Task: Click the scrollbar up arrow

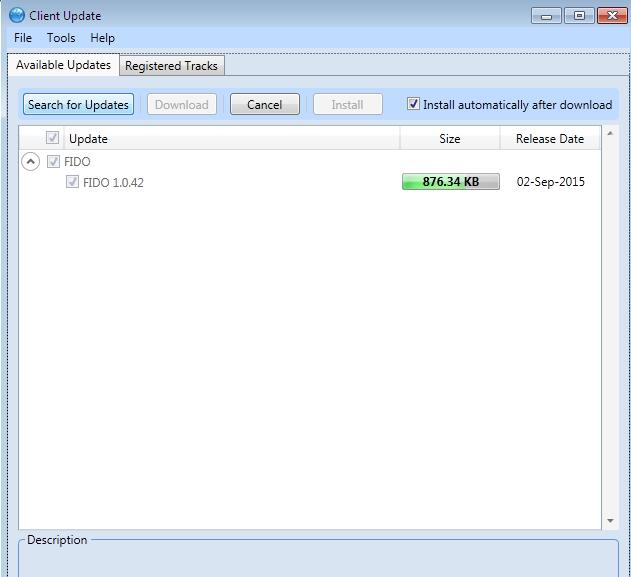Action: coord(610,133)
